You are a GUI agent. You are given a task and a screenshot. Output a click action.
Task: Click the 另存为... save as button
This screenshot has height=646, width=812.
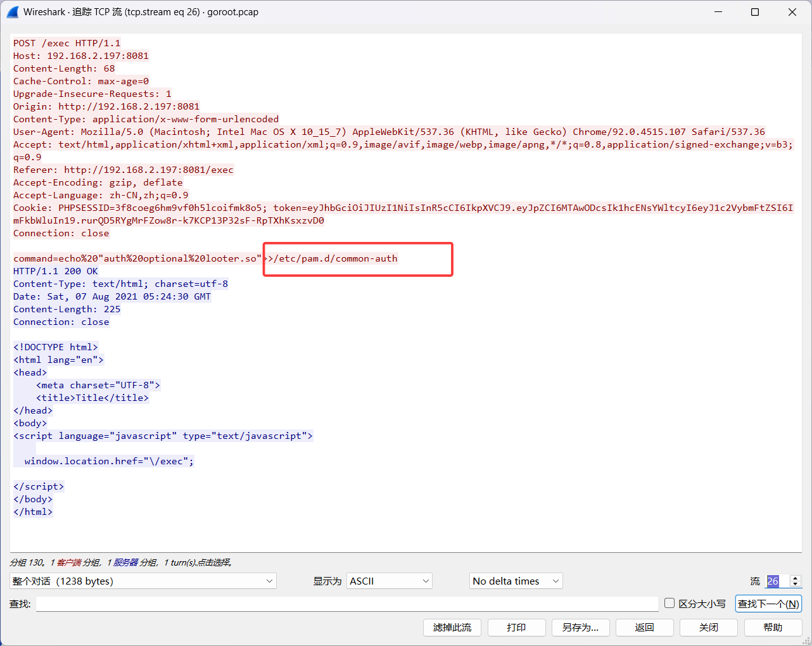click(580, 627)
